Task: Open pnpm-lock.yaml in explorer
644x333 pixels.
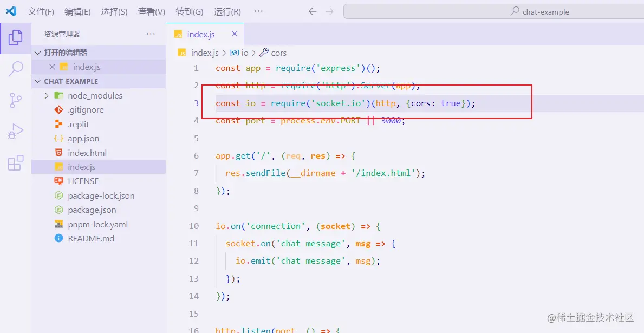Action: tap(99, 225)
